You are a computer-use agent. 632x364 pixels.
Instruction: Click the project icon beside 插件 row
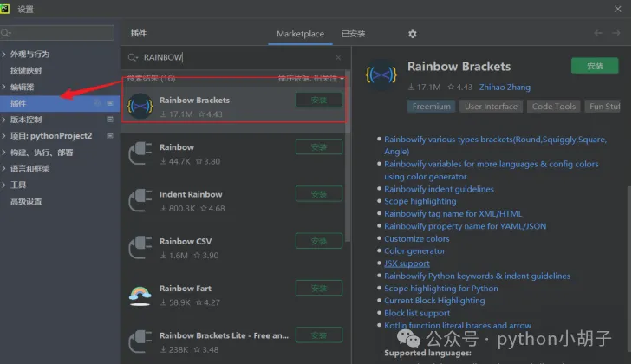pyautogui.click(x=109, y=103)
